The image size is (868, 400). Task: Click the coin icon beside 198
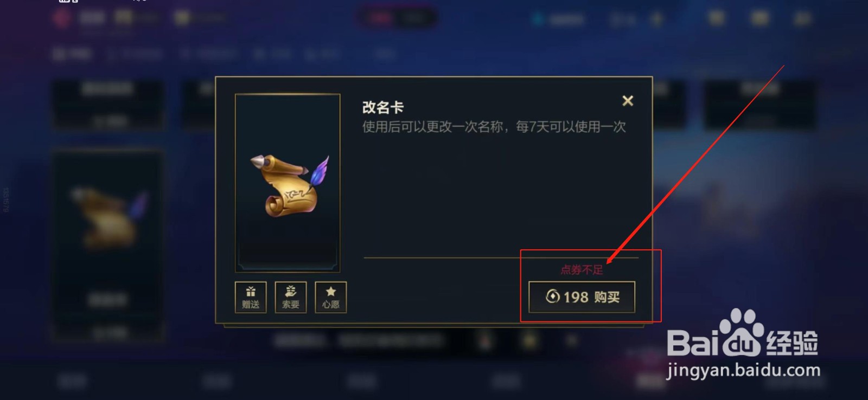click(x=552, y=296)
